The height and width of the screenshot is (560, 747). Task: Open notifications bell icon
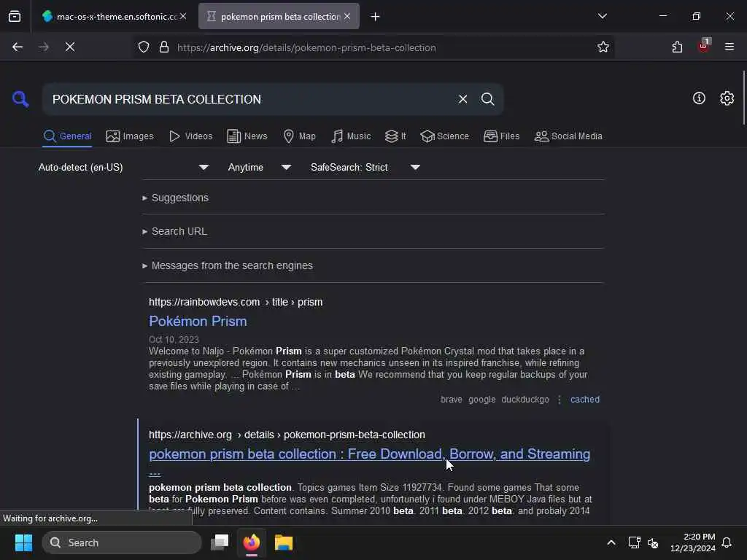(727, 542)
